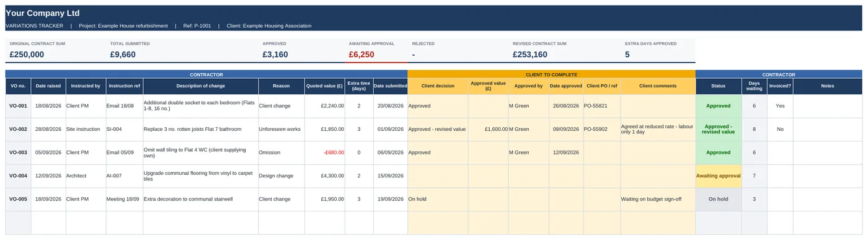
Task: Select the 'AI-007' instruction ref cell
Action: point(125,176)
